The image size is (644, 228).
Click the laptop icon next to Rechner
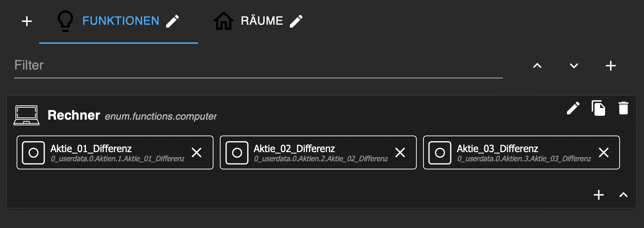[x=27, y=115]
